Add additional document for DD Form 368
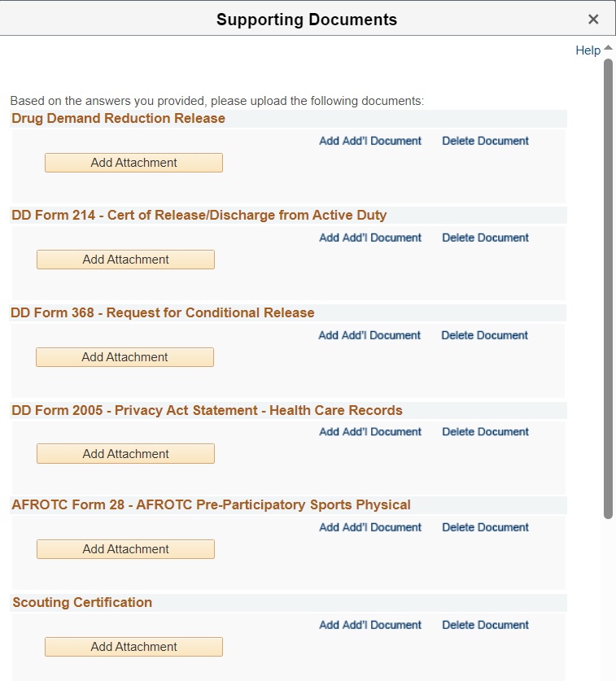The height and width of the screenshot is (681, 616). tap(369, 335)
